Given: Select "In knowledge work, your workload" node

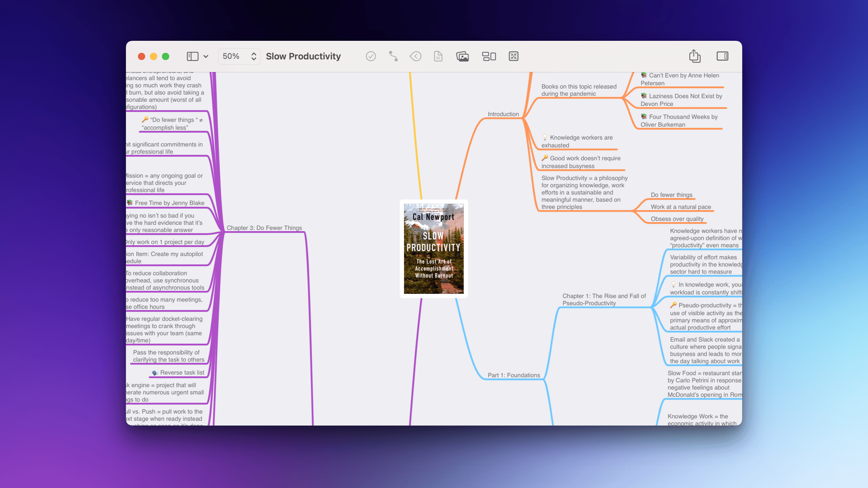Looking at the screenshot, I should click(x=706, y=288).
